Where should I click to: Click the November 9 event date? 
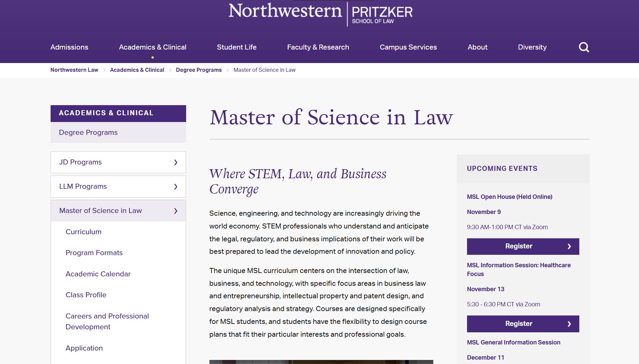(484, 212)
